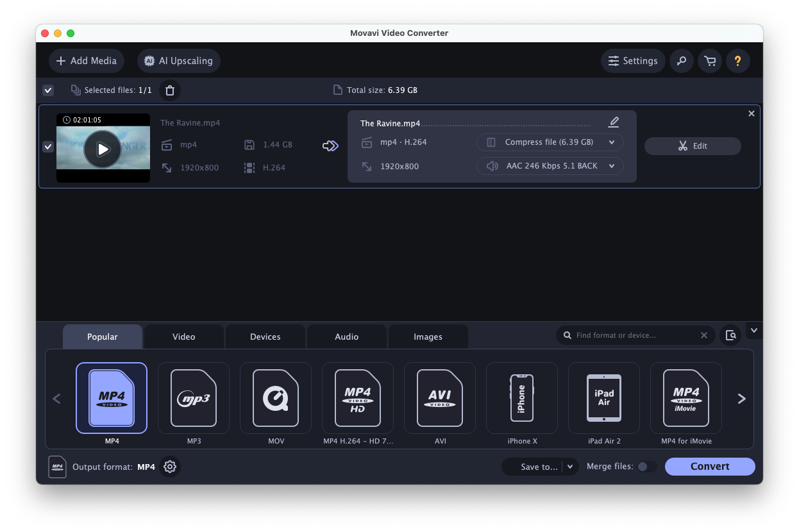Show previous format presets arrow
799x532 pixels.
tap(56, 399)
